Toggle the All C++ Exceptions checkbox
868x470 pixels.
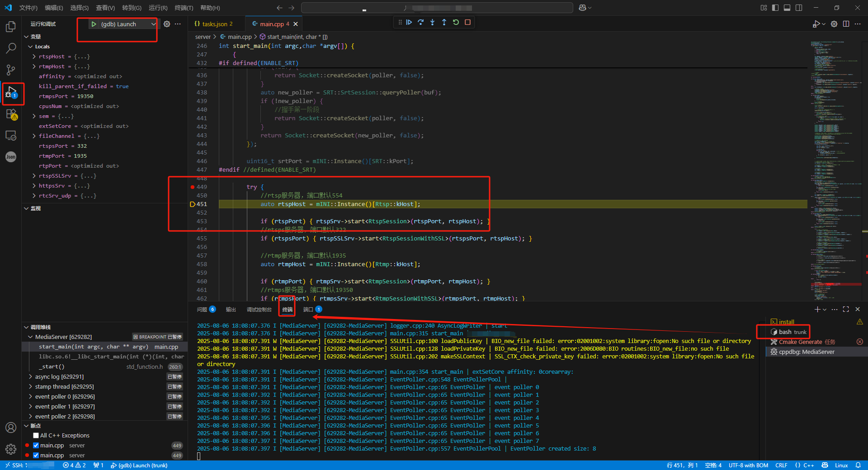(36, 436)
